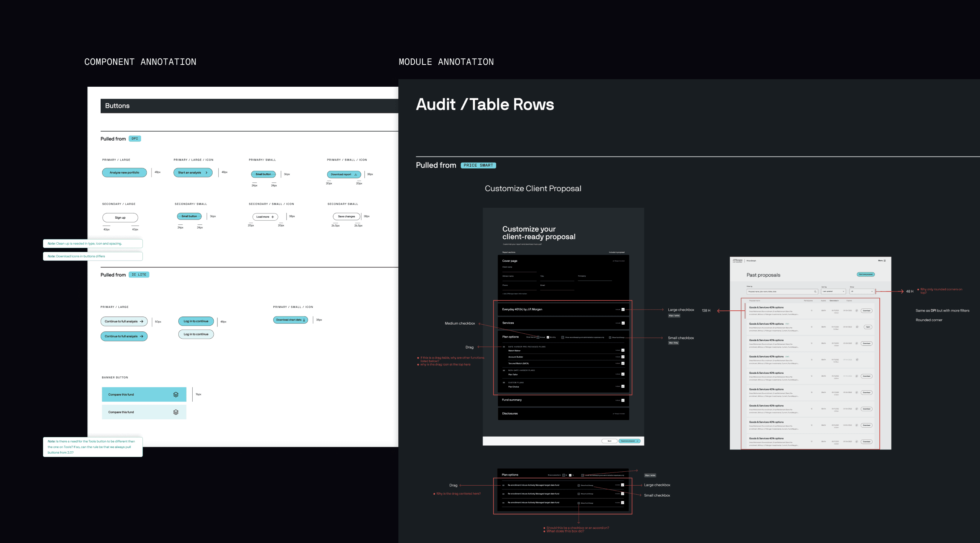Screen dimensions: 980x543
Task: Click the white outlined Log in to continue button
Action: (x=196, y=334)
